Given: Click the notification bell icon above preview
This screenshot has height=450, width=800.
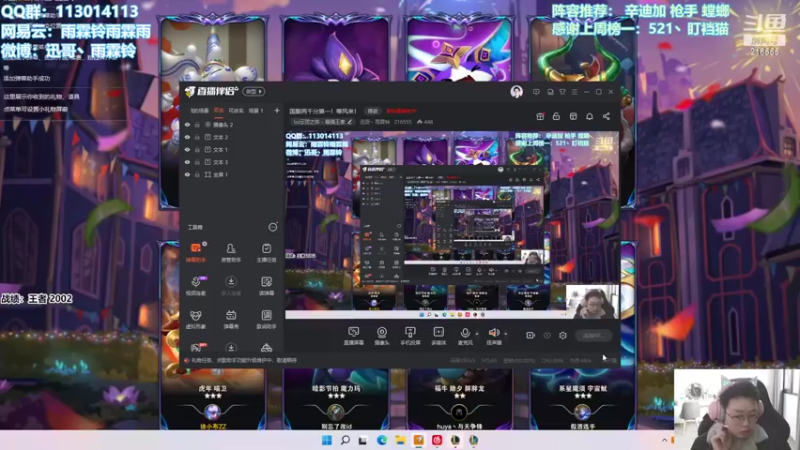Looking at the screenshot, I should (589, 116).
